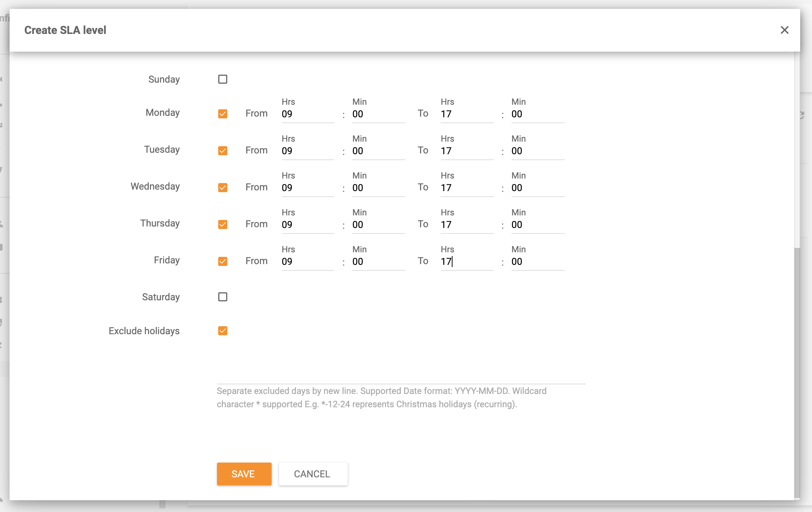This screenshot has height=512, width=812.
Task: Click the SAVE button
Action: (x=244, y=474)
